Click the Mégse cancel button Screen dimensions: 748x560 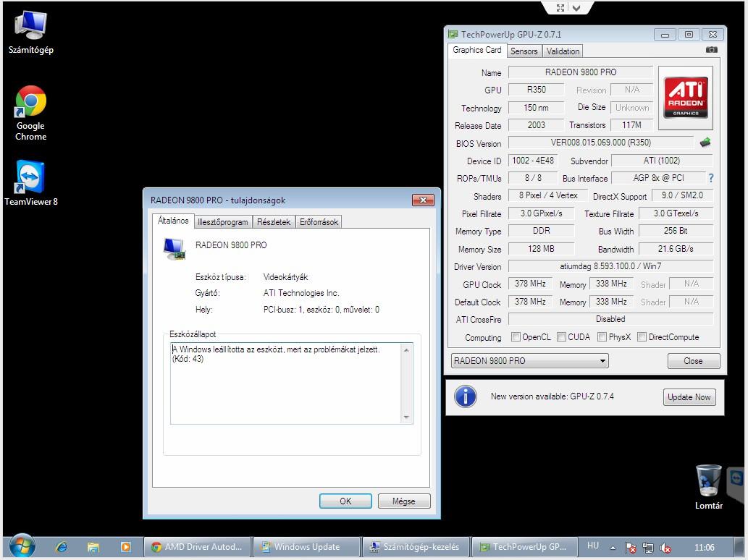(403, 501)
